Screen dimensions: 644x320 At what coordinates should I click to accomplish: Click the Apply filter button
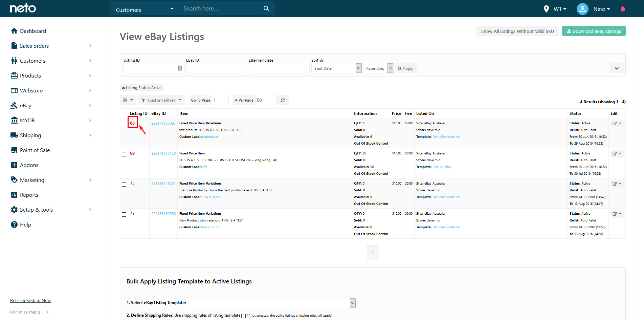(405, 68)
